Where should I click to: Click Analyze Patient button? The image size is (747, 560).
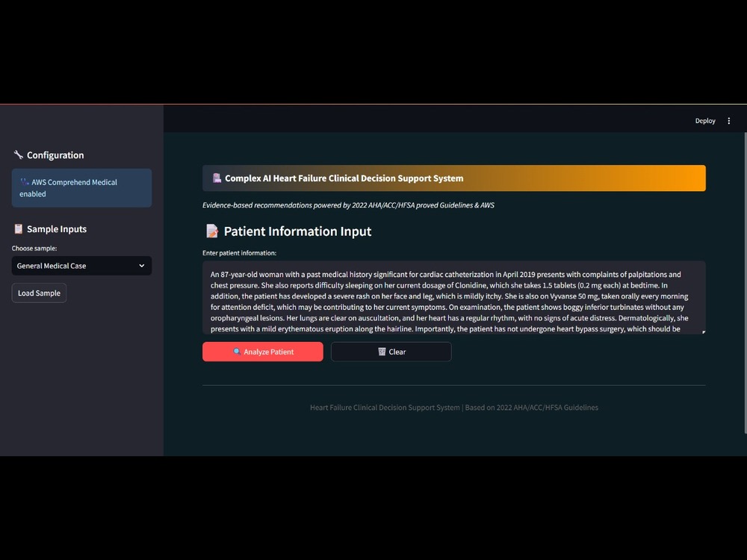point(262,352)
